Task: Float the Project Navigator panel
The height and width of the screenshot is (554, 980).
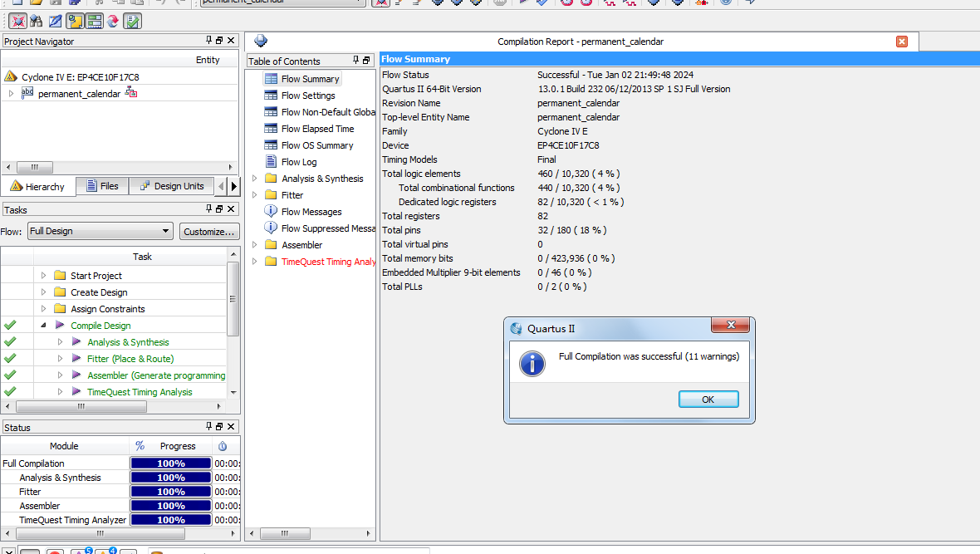Action: point(219,40)
